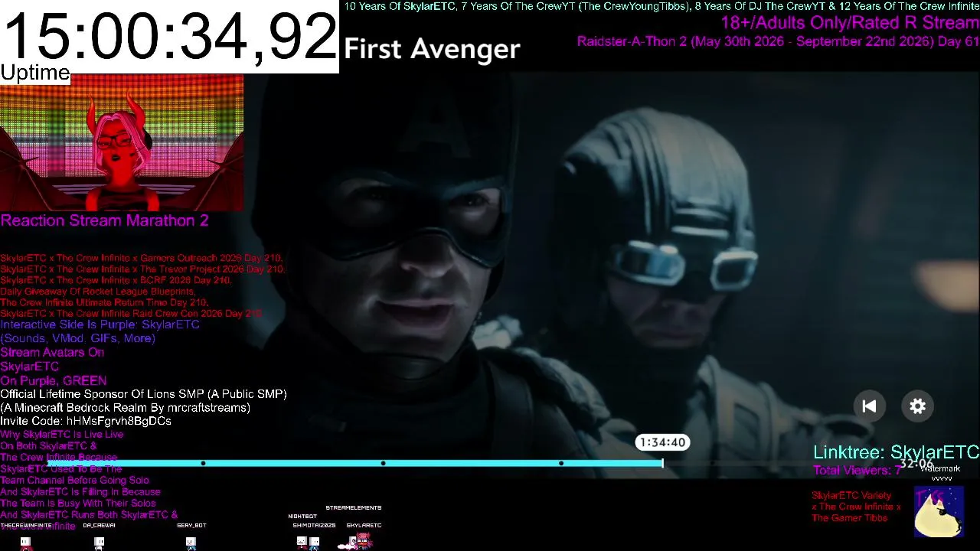980x551 pixels.
Task: Click the "Total Viewers: 7" counter
Action: 857,470
